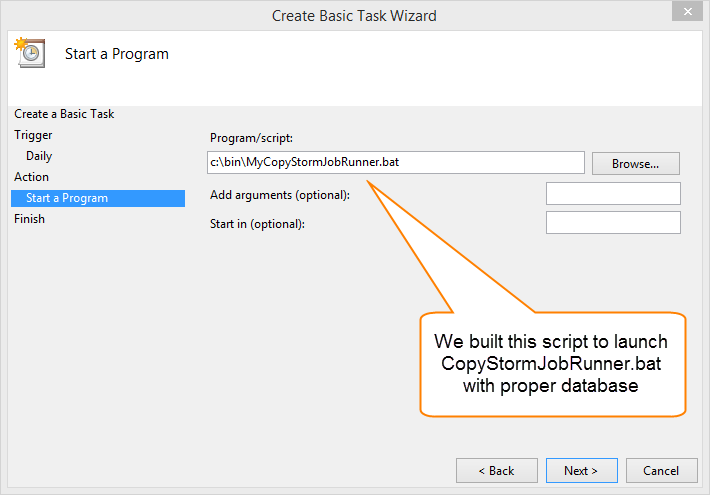Close the Create Basic Task Wizard window
Viewport: 710px width, 495px height.
[x=687, y=11]
